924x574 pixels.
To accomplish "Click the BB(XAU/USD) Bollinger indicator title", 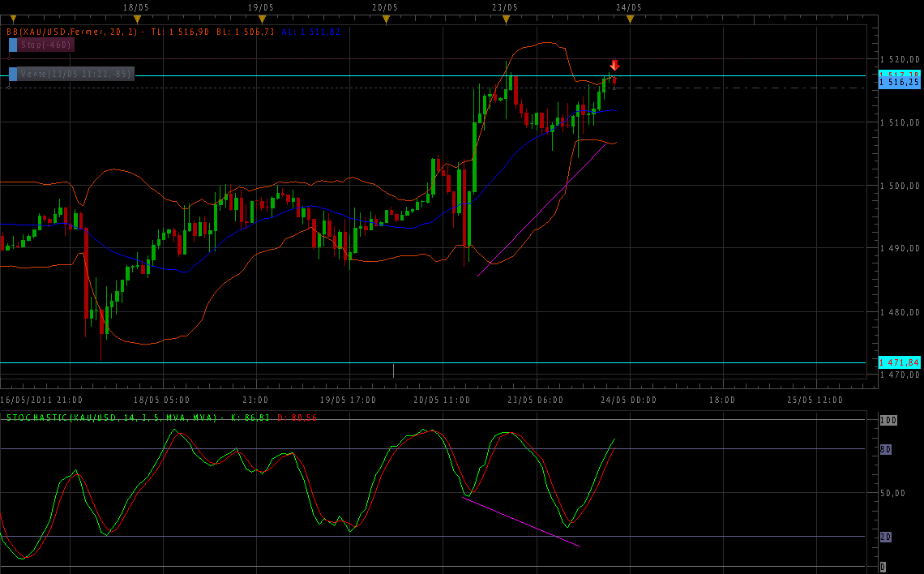I will click(71, 32).
